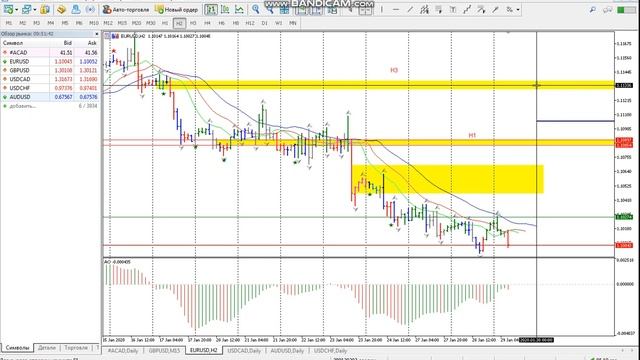This screenshot has height=360, width=640.
Task: Switch chart to candlesticks icon
Action: [225, 9]
